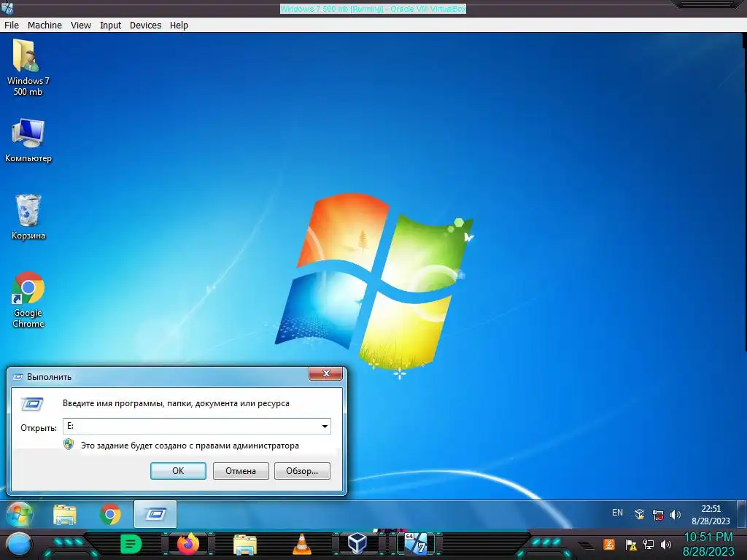747x560 pixels.
Task: Open the Windows 7 500 mb folder icon
Action: tap(28, 66)
